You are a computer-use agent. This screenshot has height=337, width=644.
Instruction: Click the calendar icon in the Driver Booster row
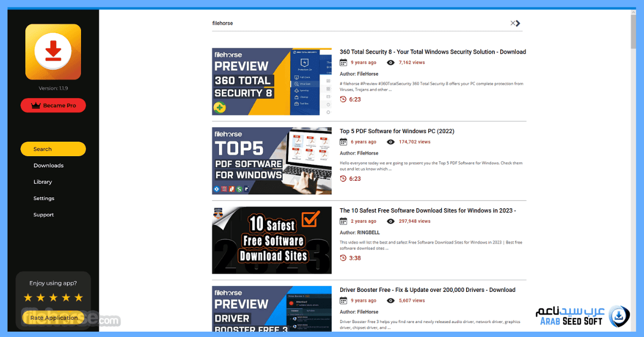pos(343,301)
